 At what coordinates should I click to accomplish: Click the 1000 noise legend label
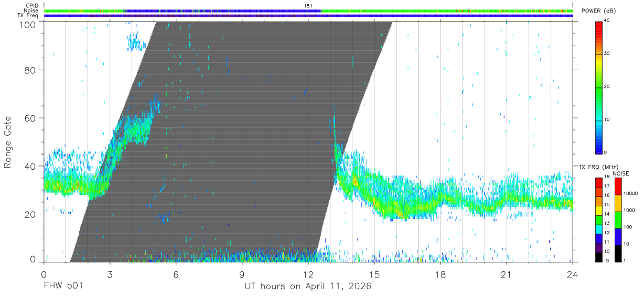(630, 210)
